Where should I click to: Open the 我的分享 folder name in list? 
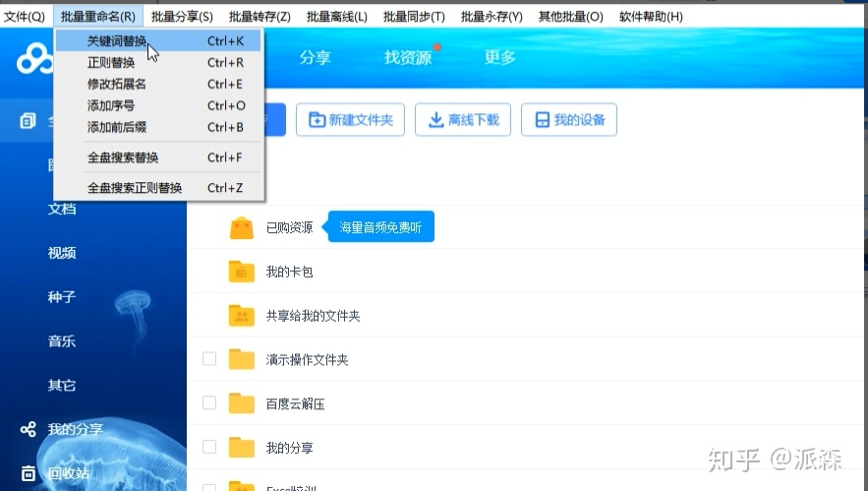pyautogui.click(x=290, y=448)
